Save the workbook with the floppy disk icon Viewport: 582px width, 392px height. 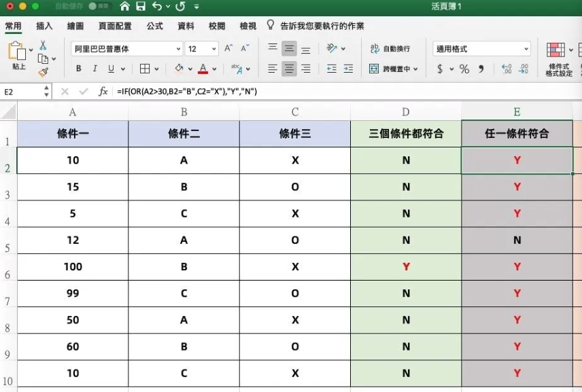click(141, 6)
